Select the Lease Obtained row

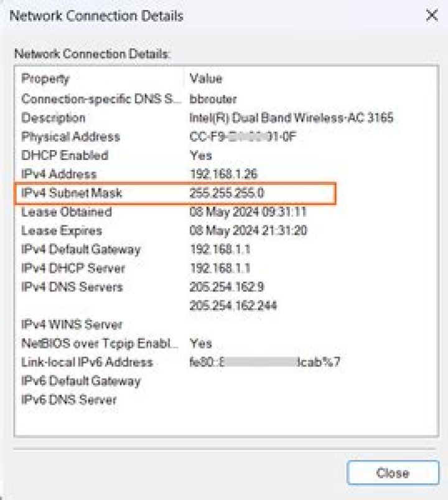pyautogui.click(x=67, y=212)
